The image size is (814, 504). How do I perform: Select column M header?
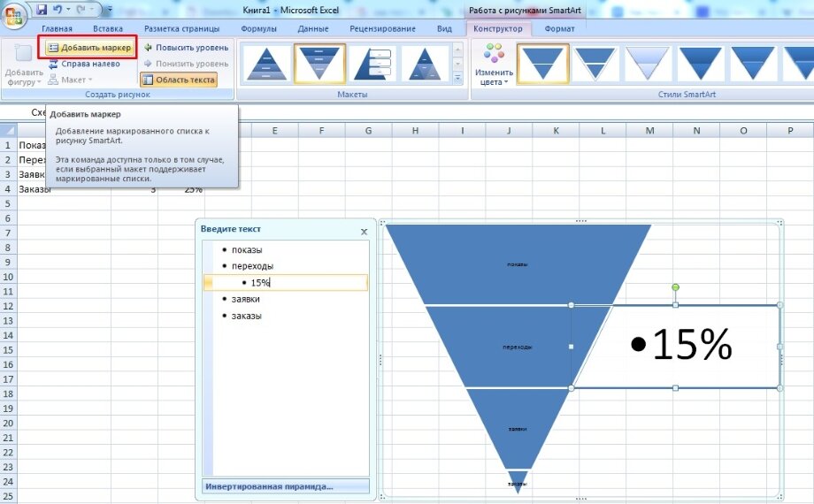point(650,130)
